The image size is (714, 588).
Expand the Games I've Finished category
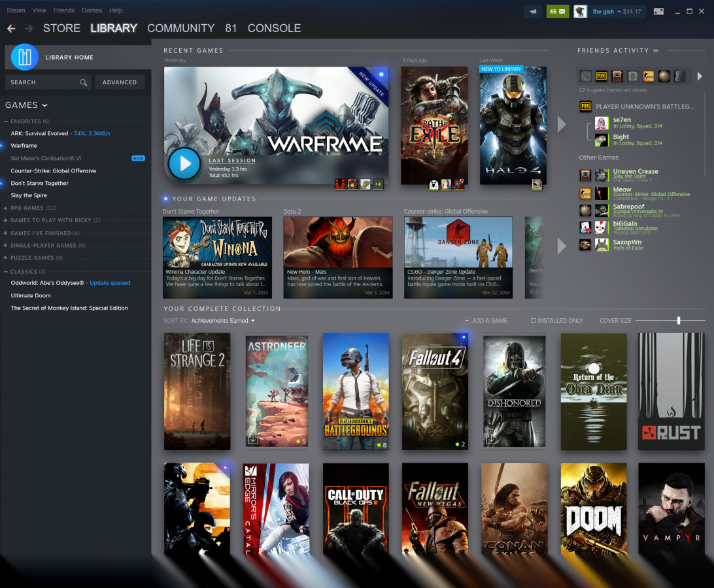click(5, 233)
